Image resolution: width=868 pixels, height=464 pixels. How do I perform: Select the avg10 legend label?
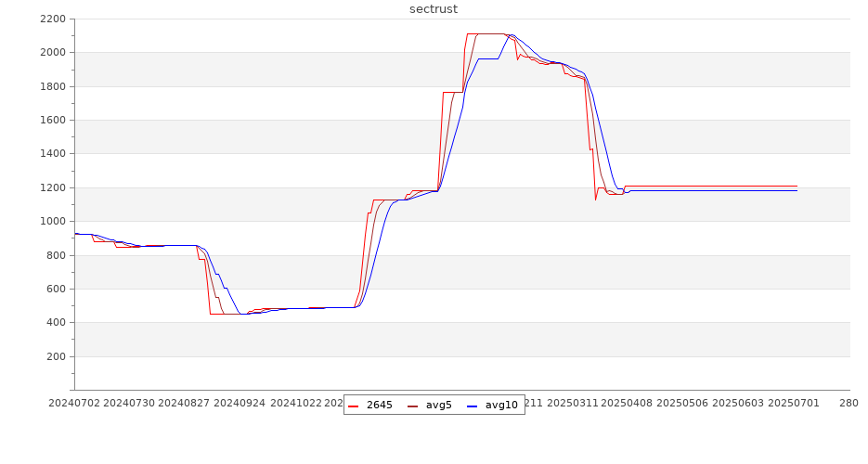click(501, 405)
